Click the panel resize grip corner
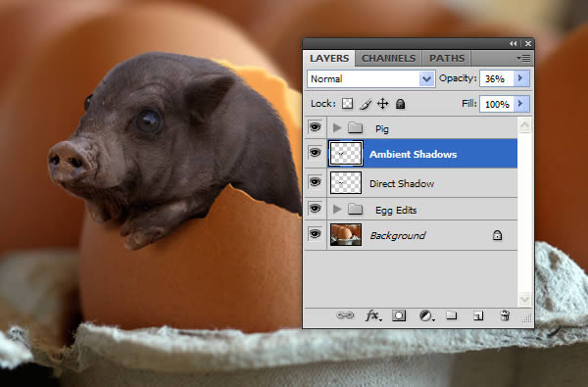 coord(527,318)
